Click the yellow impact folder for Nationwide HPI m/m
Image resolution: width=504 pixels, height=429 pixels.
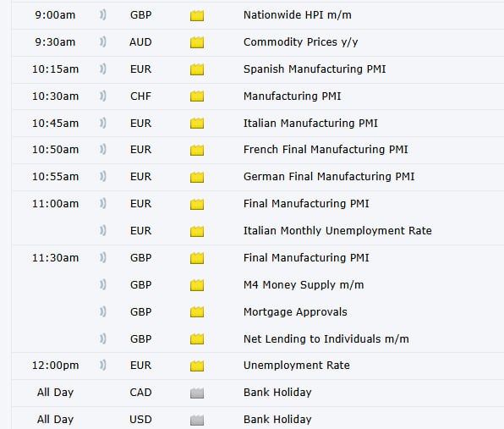(x=197, y=16)
